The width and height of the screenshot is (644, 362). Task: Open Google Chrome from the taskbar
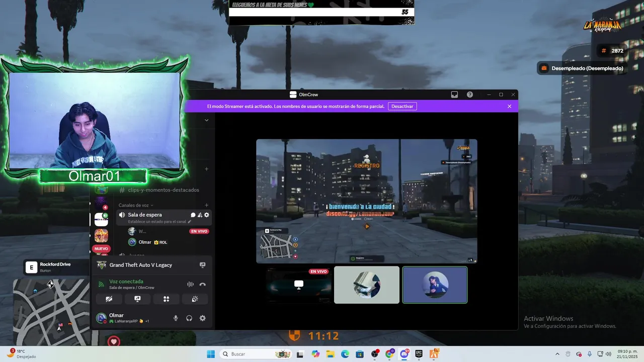(x=389, y=354)
